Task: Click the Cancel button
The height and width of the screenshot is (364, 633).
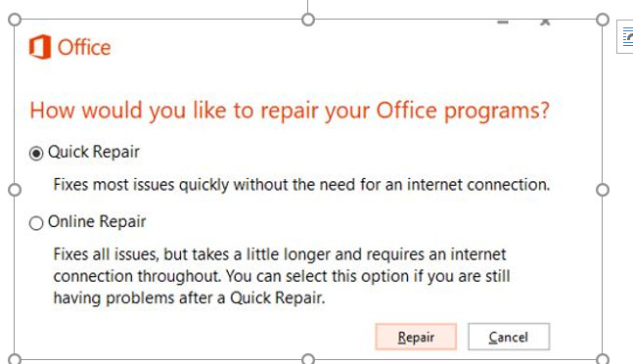Action: coord(509,337)
